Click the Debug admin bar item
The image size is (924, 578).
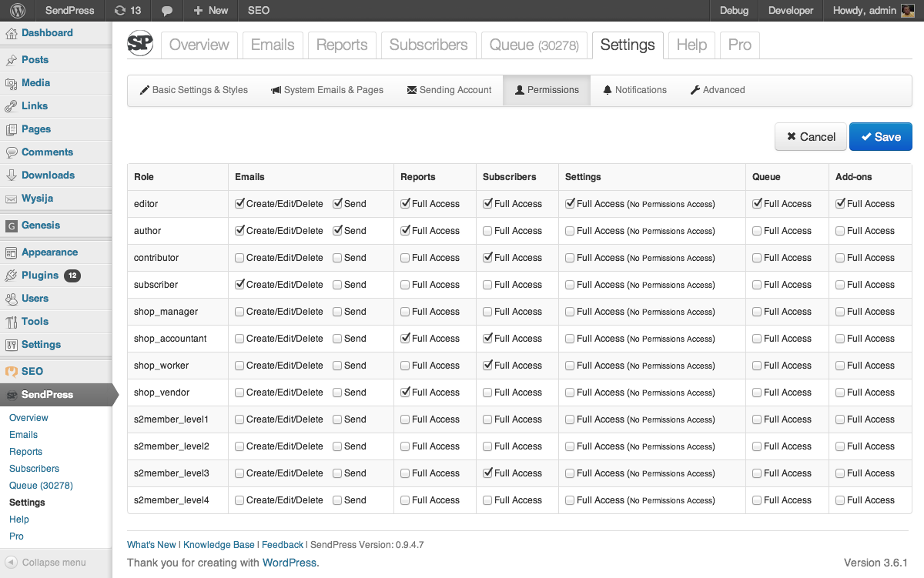734,11
